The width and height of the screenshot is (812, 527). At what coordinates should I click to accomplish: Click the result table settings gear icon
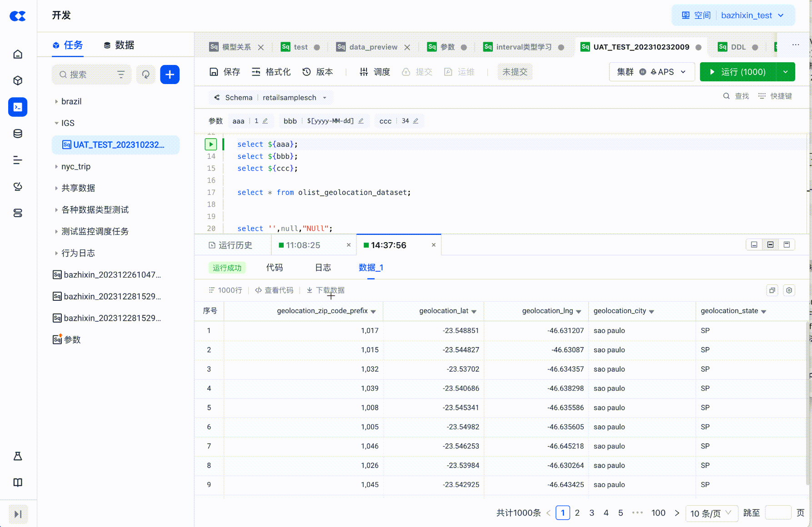tap(789, 290)
